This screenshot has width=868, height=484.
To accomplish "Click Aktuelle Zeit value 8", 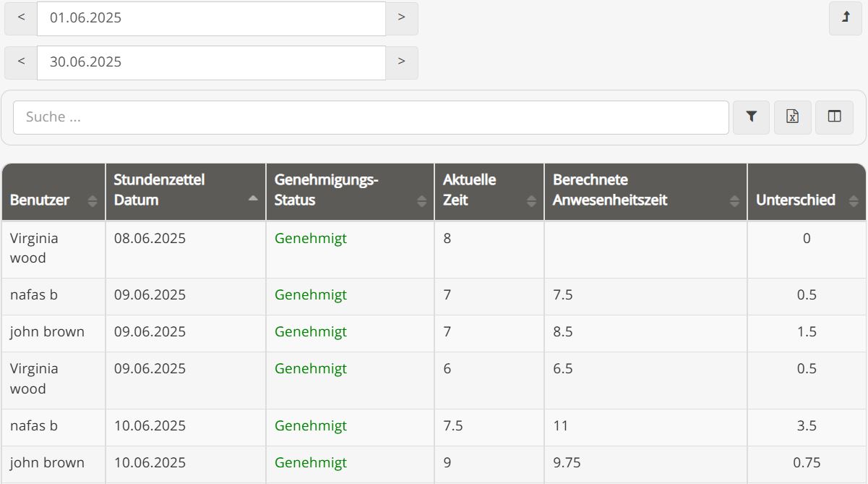I will 447,238.
